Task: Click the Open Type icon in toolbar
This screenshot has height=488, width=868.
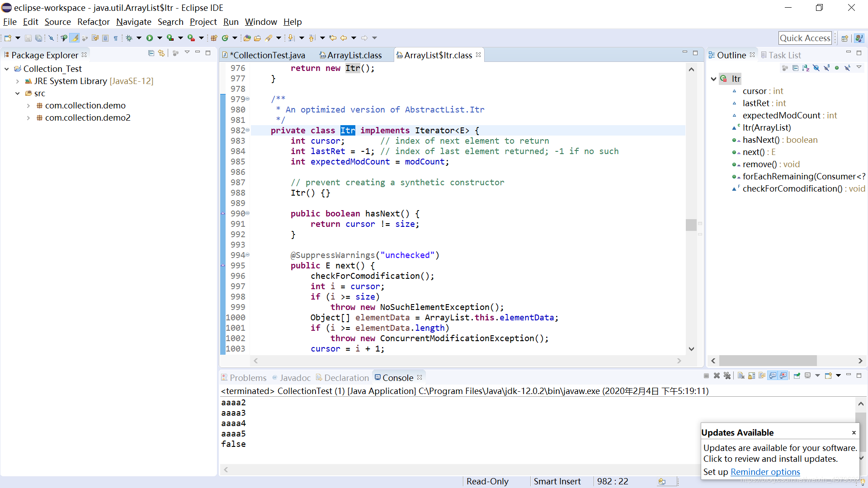Action: point(247,38)
